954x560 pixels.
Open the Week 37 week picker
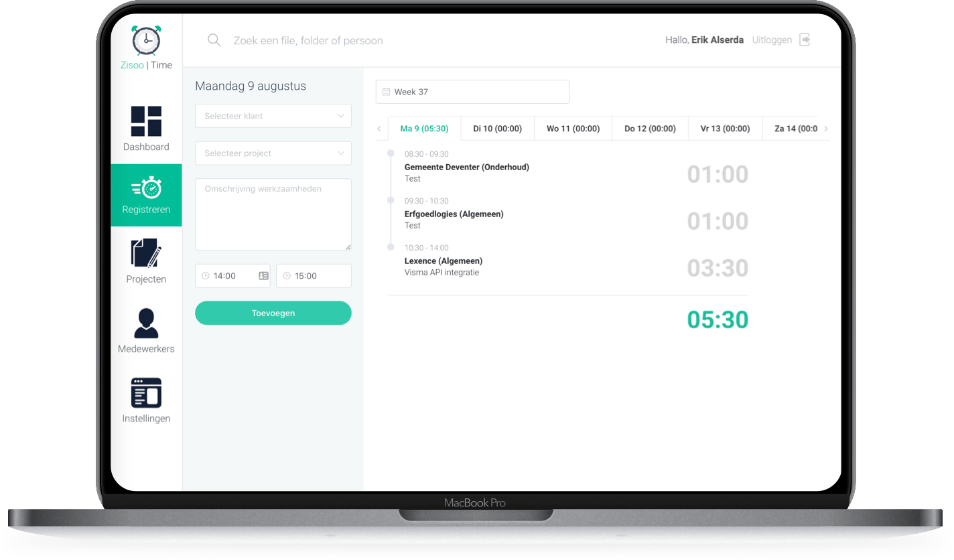[472, 92]
